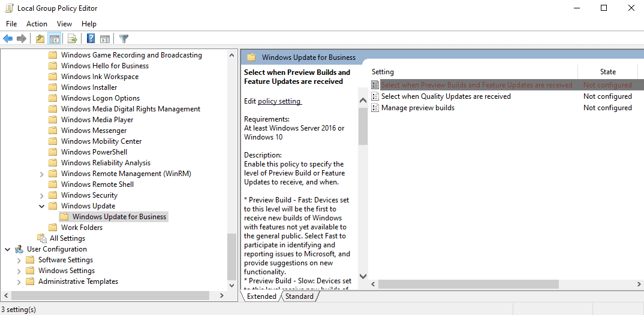Expand the Software Settings node
This screenshot has width=644, height=315.
(19, 260)
